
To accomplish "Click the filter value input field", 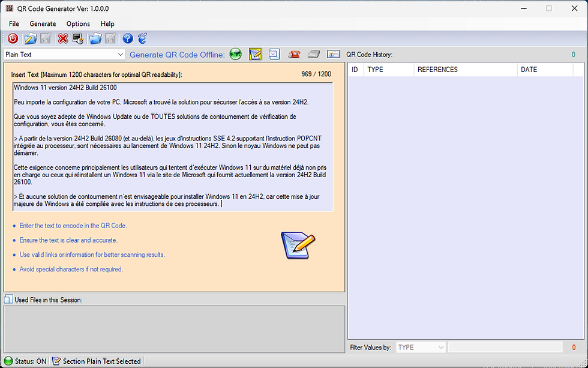I will pos(505,348).
